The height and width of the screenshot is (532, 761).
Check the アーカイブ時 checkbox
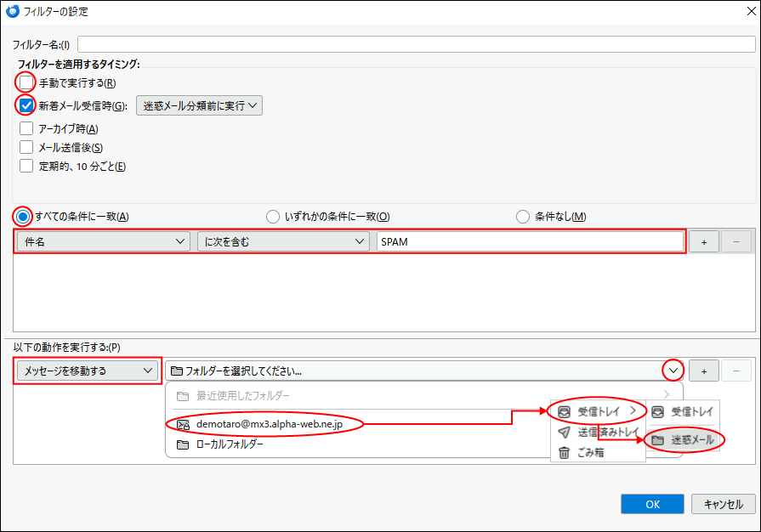pos(26,129)
